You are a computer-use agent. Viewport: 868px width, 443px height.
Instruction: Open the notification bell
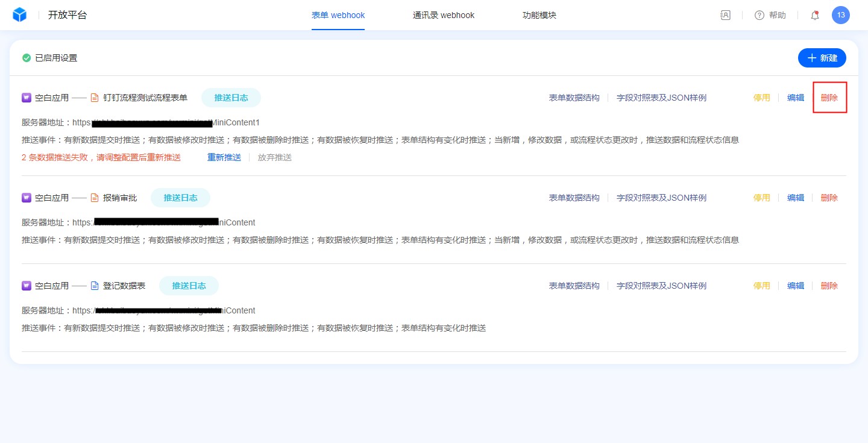click(x=815, y=15)
